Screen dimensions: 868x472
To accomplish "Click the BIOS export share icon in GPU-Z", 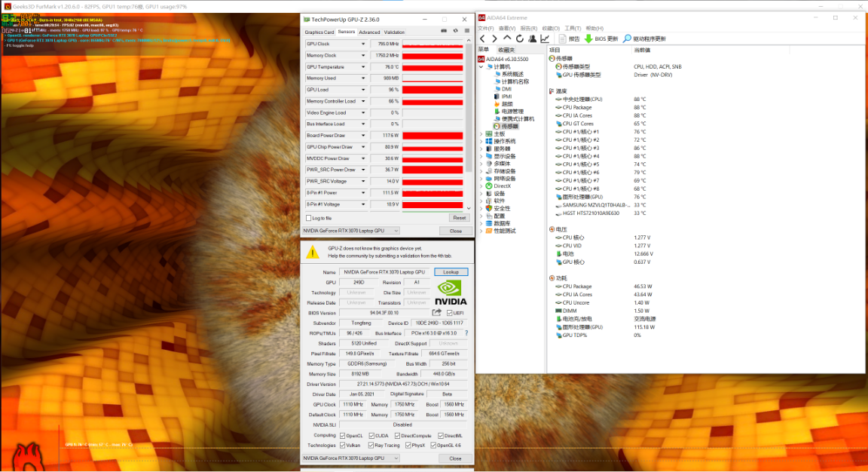I will (x=437, y=312).
